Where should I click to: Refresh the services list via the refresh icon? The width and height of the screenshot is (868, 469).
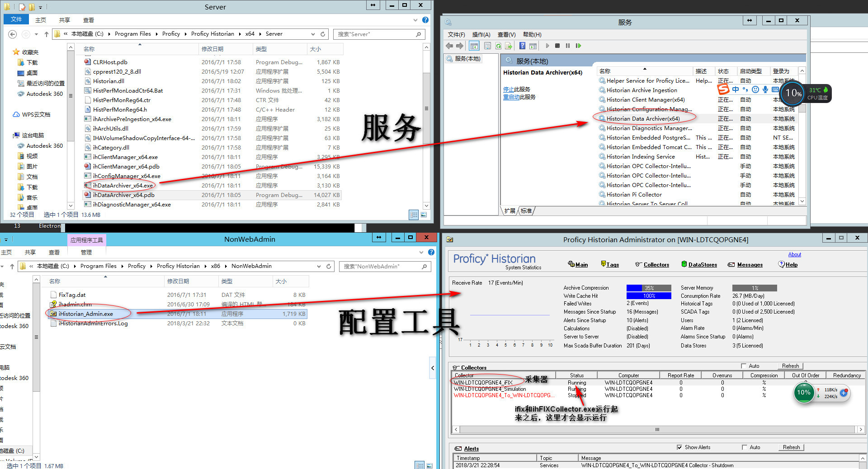pos(498,46)
